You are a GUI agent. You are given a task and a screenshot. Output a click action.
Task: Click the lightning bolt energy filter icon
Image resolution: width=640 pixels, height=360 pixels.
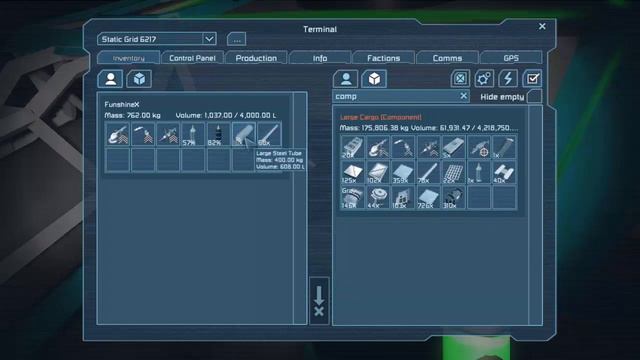pyautogui.click(x=508, y=79)
